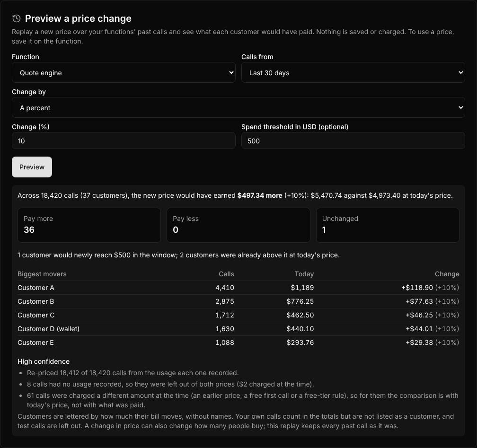Click the Biggest movers column header
Screen dimensions: 477x448
[x=42, y=274]
